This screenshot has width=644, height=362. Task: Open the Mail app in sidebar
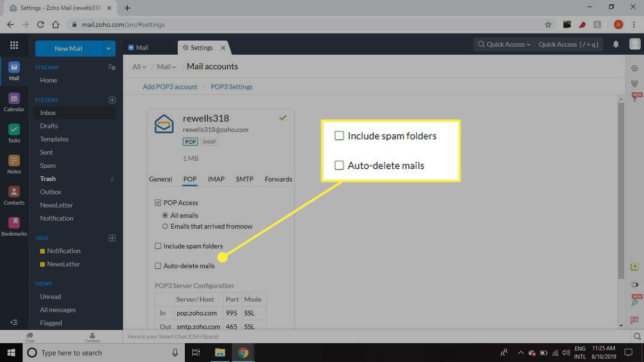point(14,71)
